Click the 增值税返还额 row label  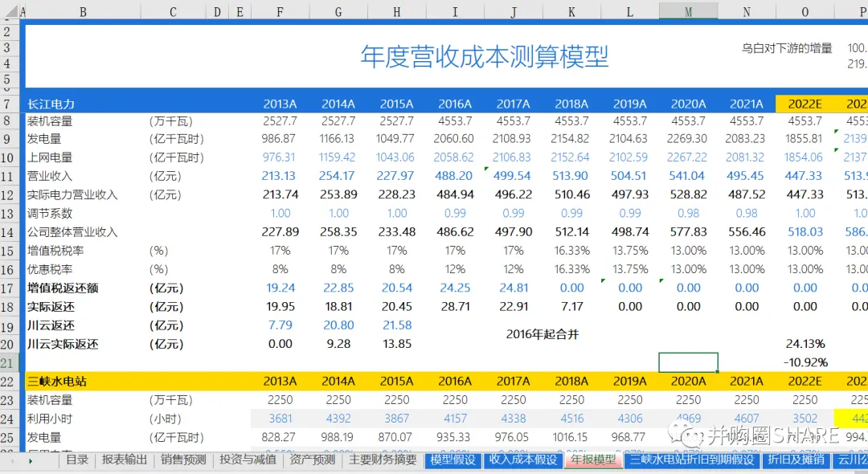tap(63, 288)
